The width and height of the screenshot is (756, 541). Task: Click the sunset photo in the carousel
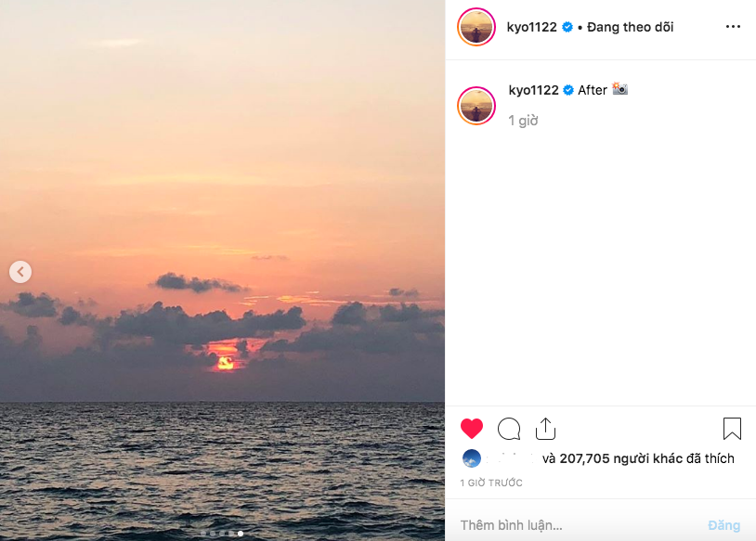tap(223, 232)
